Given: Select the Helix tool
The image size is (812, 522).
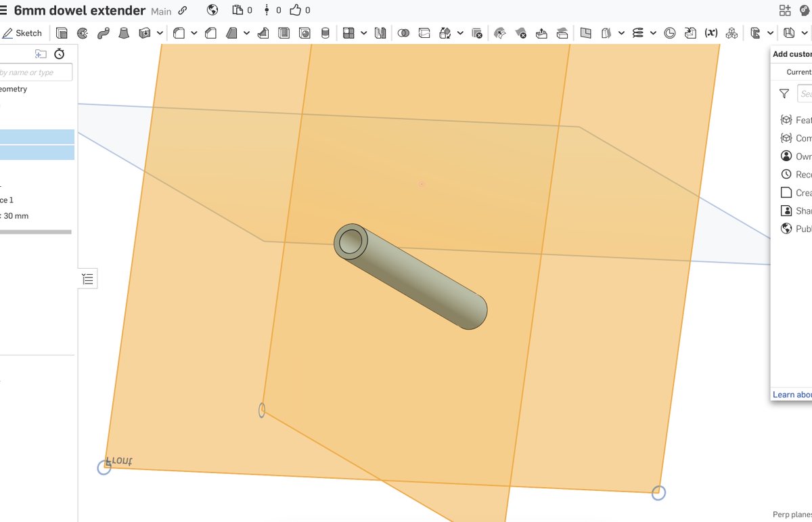Looking at the screenshot, I should 638,32.
